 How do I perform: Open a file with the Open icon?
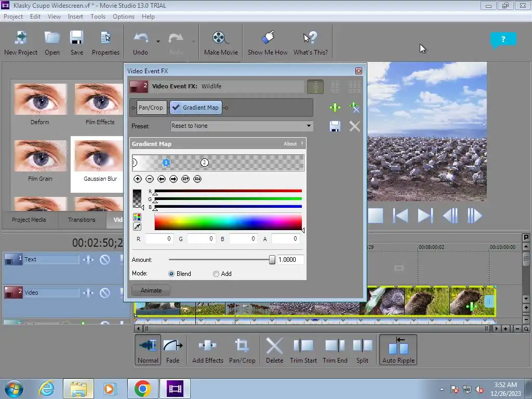52,43
